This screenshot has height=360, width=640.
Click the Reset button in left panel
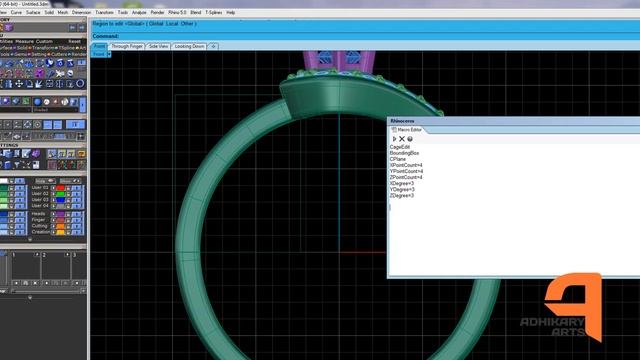point(74,42)
